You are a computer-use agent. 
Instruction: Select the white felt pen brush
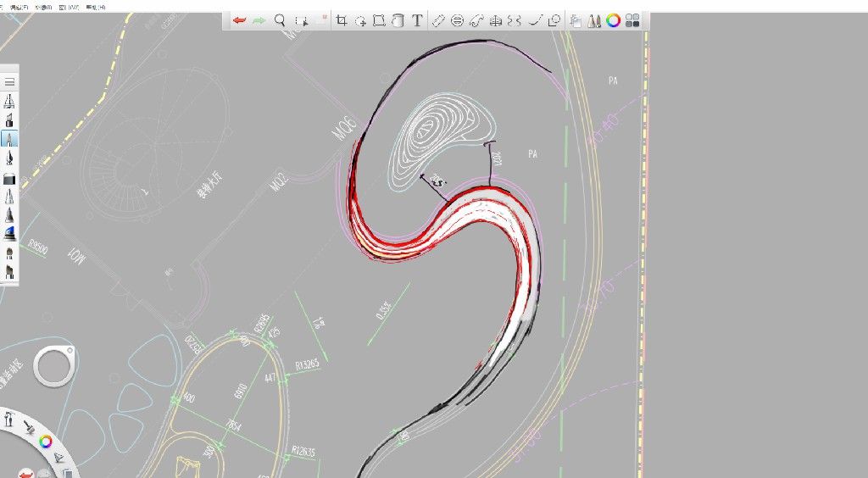[9, 197]
